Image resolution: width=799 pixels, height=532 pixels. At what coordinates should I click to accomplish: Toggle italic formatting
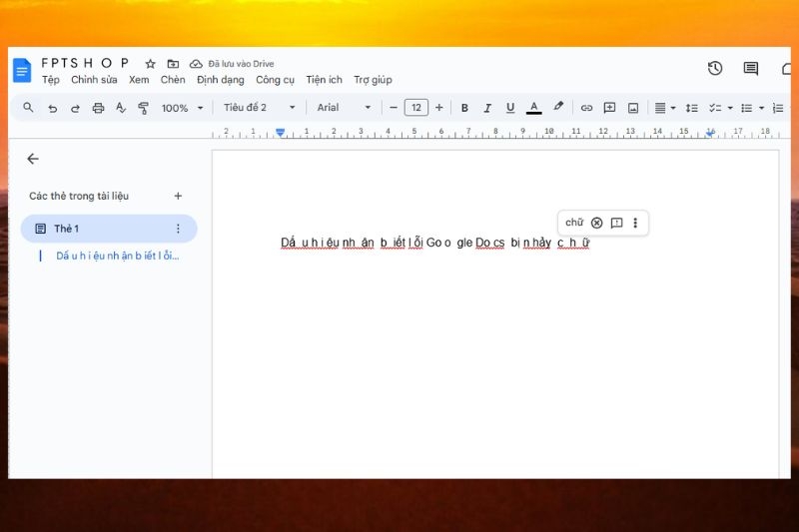[x=487, y=108]
